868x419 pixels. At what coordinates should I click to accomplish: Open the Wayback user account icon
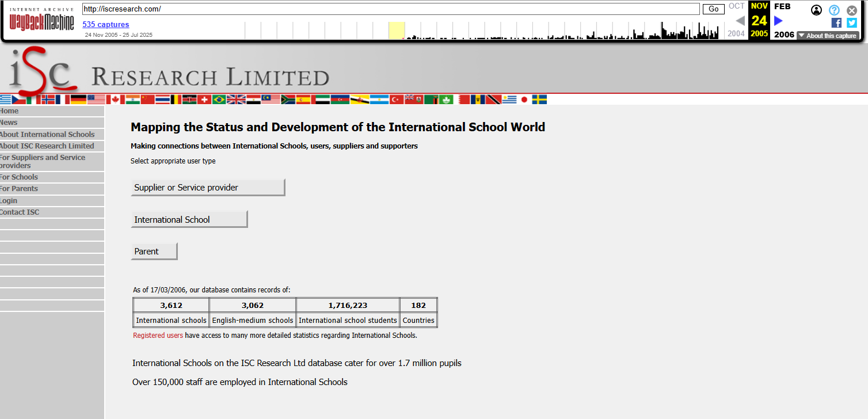click(816, 10)
